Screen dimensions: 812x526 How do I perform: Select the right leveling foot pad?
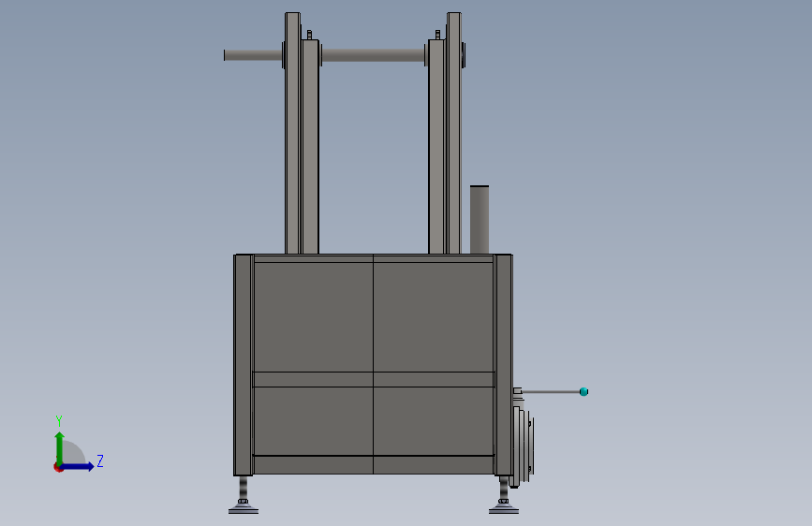tap(503, 509)
